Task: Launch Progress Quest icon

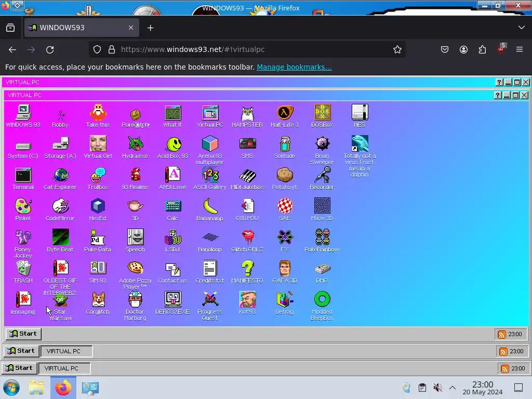Action: click(210, 306)
